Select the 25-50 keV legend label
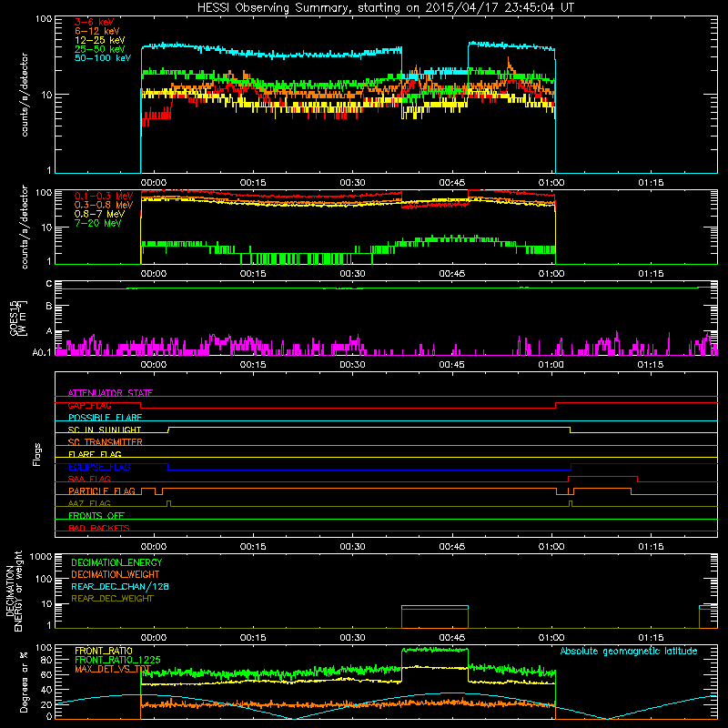The width and height of the screenshot is (728, 728). pyautogui.click(x=99, y=49)
